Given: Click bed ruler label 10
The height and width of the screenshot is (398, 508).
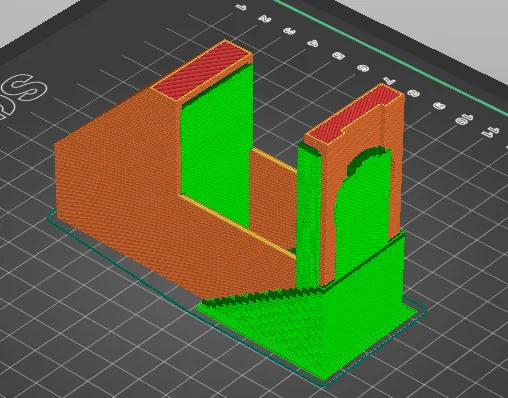Looking at the screenshot, I should coord(465,119).
